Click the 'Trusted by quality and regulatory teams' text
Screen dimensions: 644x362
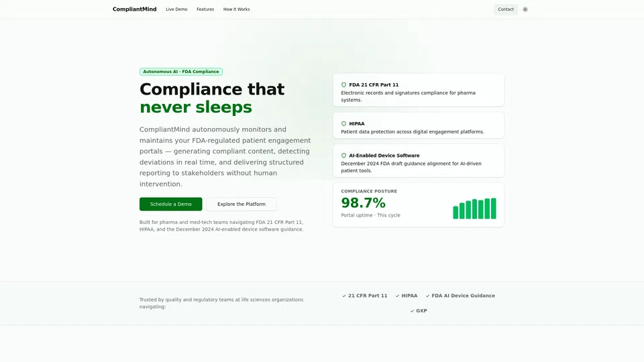click(221, 303)
